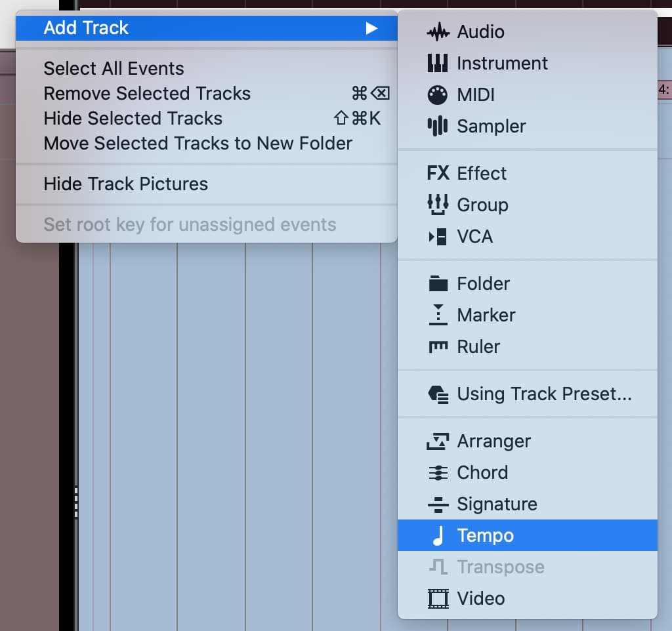Click the Audio waveform icon
Screen dimensions: 672x631
pos(438,31)
